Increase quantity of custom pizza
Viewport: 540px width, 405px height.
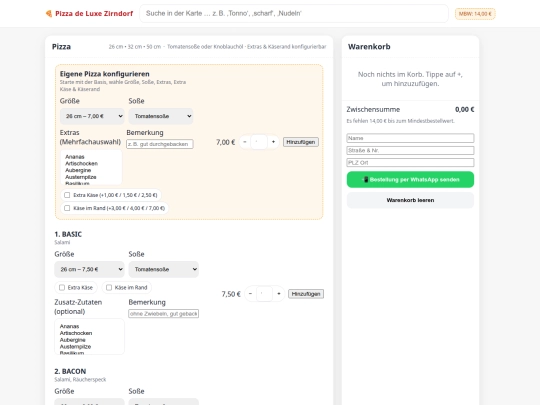coord(273,142)
